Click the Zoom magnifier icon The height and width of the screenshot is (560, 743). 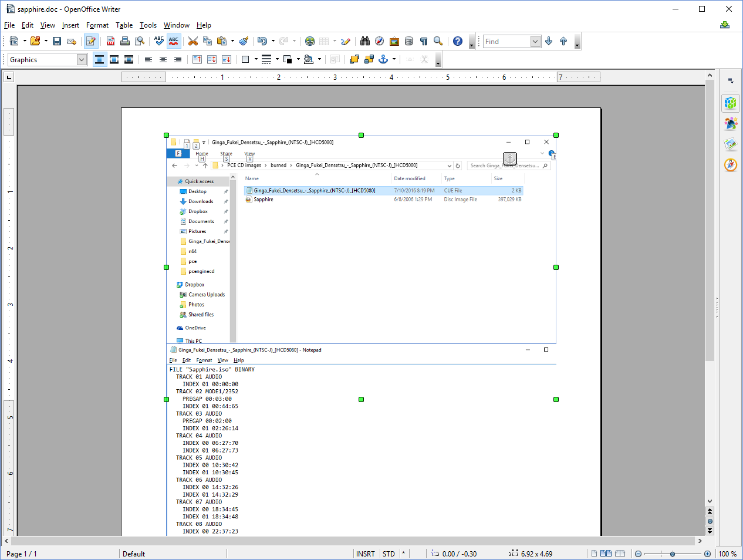point(438,41)
